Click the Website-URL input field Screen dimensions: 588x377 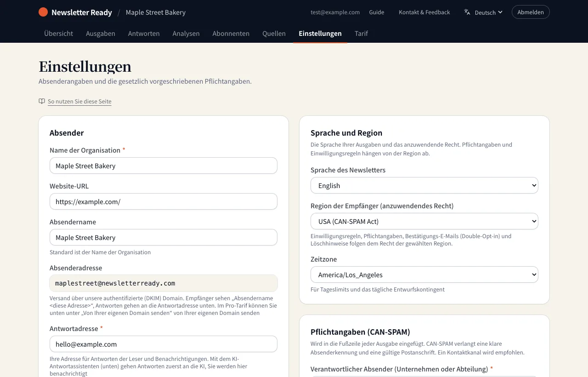pos(164,201)
